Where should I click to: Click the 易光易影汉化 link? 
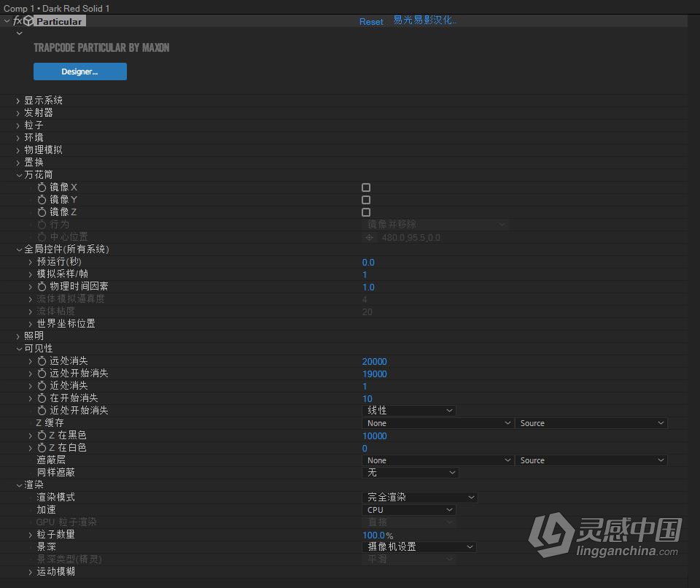pos(424,20)
